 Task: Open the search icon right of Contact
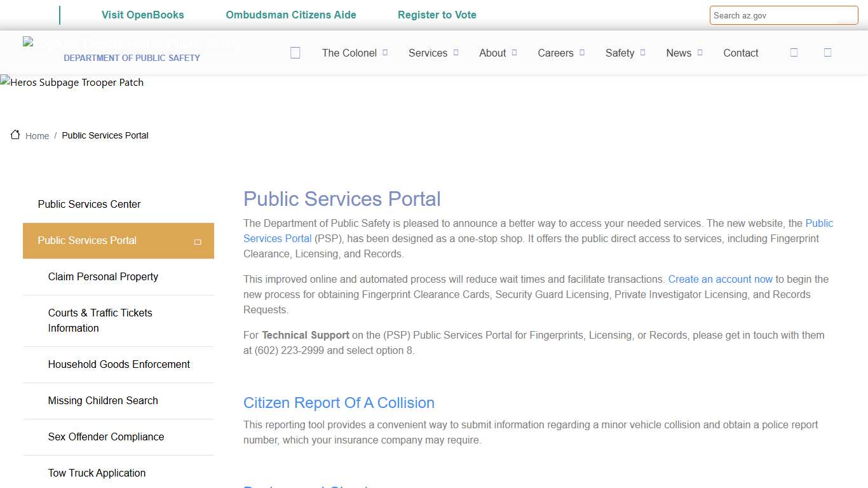pos(794,53)
